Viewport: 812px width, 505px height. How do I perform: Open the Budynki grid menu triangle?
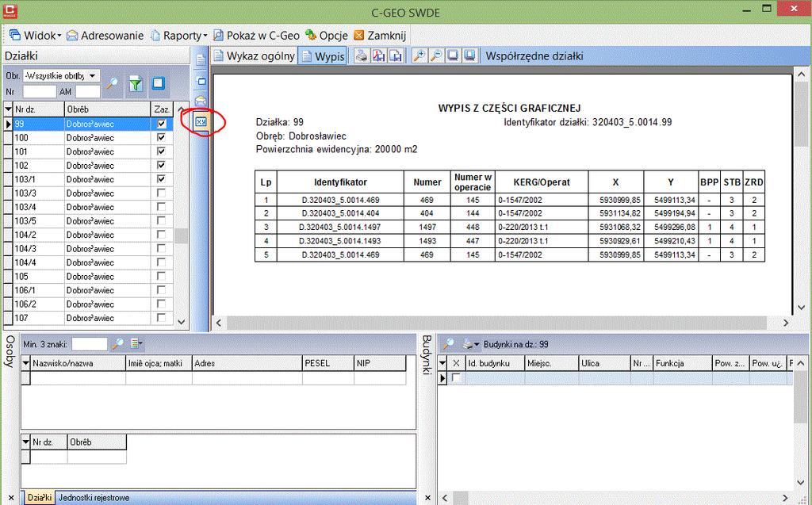442,363
